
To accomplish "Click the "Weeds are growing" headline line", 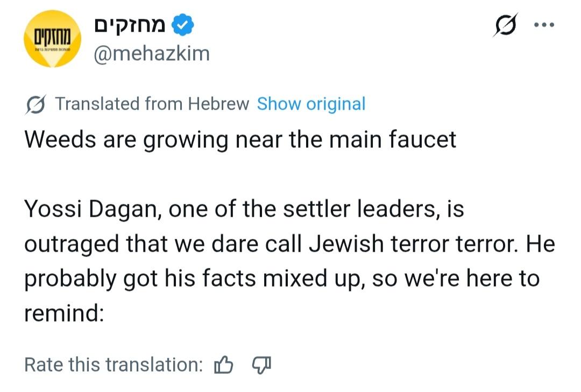I will 240,140.
